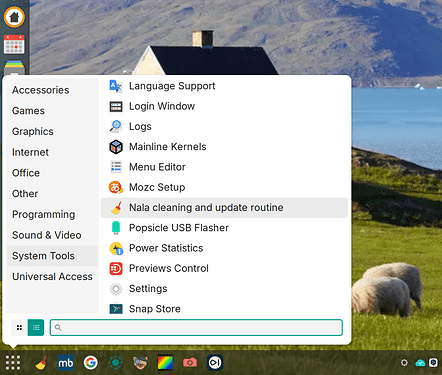Click the "Power Statistics" label
Image resolution: width=442 pixels, height=375 pixels.
[x=166, y=248]
